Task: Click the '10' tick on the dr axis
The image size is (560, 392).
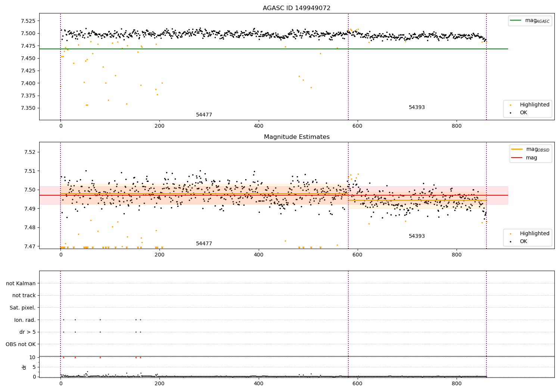Action: [x=32, y=357]
